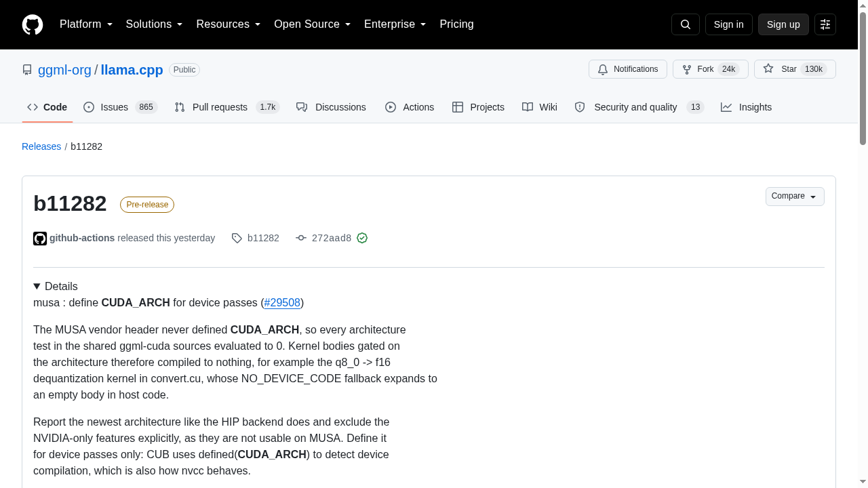
Task: Open appearance settings slider icon
Action: [x=825, y=24]
